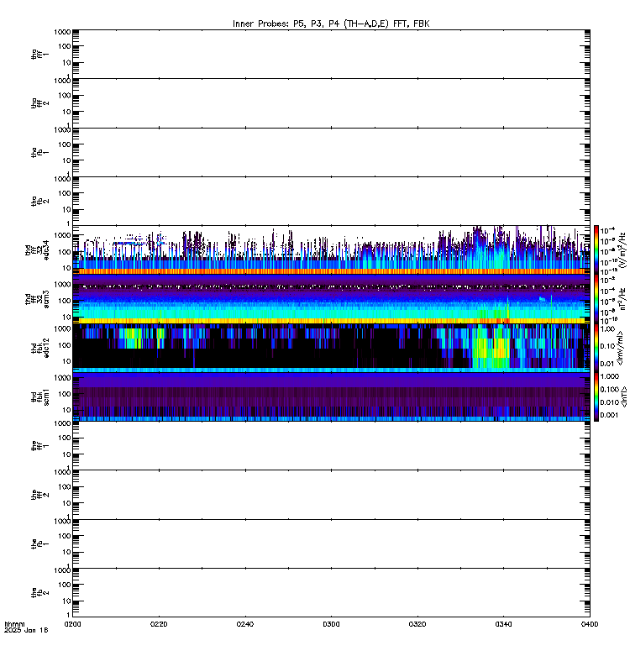The width and height of the screenshot is (630, 672).
Task: Select the "tha fb 2" panel label
Action: (39, 202)
